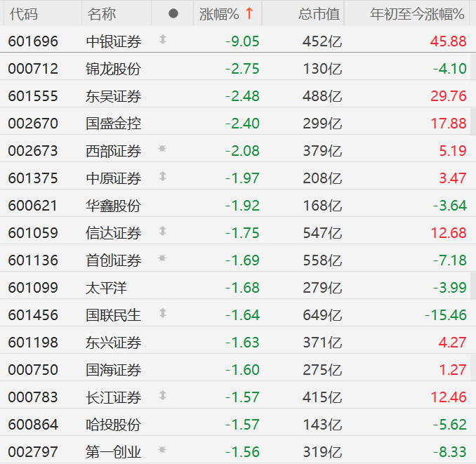Select stock code 000712
This screenshot has width=476, height=464.
(x=33, y=69)
